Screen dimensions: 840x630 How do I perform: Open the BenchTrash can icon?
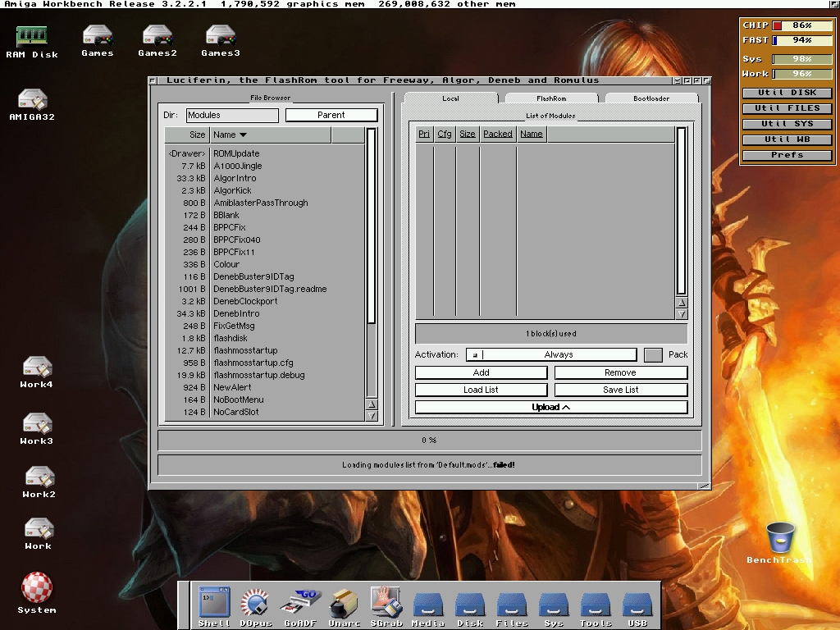779,542
